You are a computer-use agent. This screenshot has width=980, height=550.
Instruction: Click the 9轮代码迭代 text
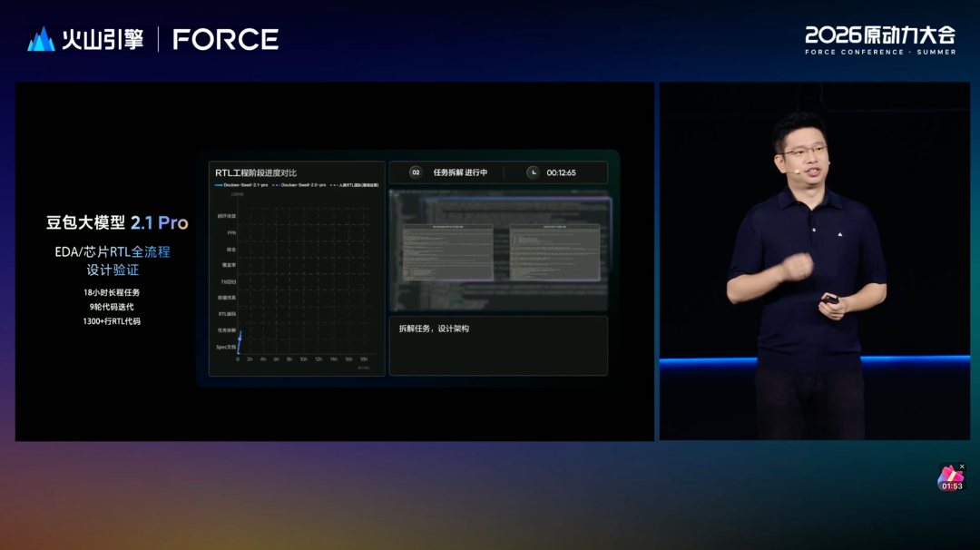click(112, 307)
